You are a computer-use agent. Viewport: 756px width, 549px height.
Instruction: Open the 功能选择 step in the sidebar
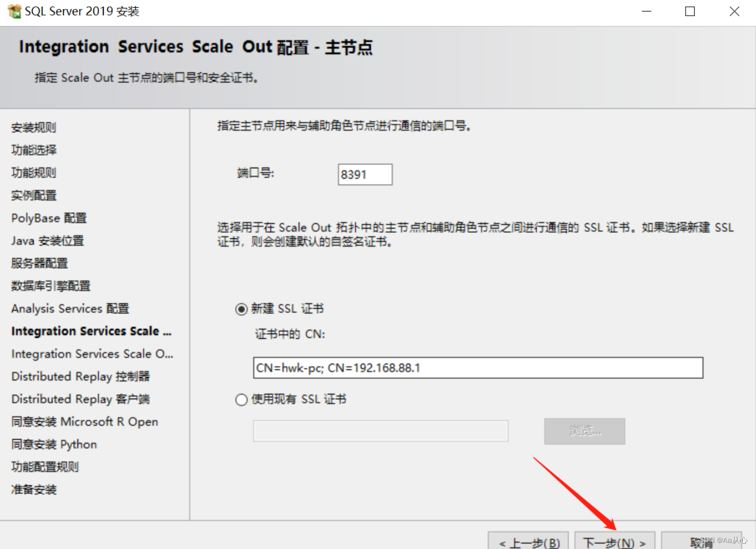pyautogui.click(x=34, y=150)
